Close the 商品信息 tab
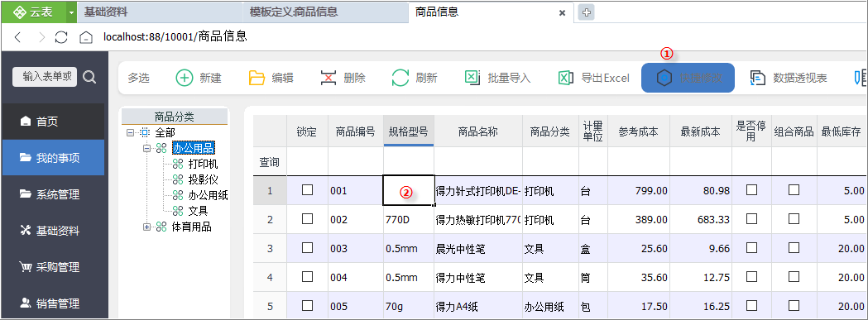Screen dimensions: 868x320 [562, 12]
